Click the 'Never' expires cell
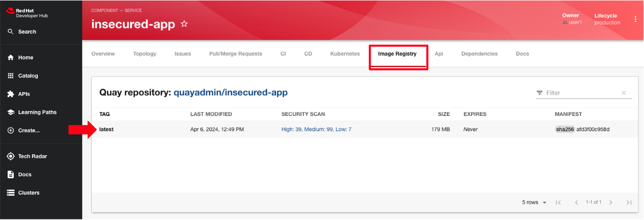644x220 pixels. coord(471,129)
